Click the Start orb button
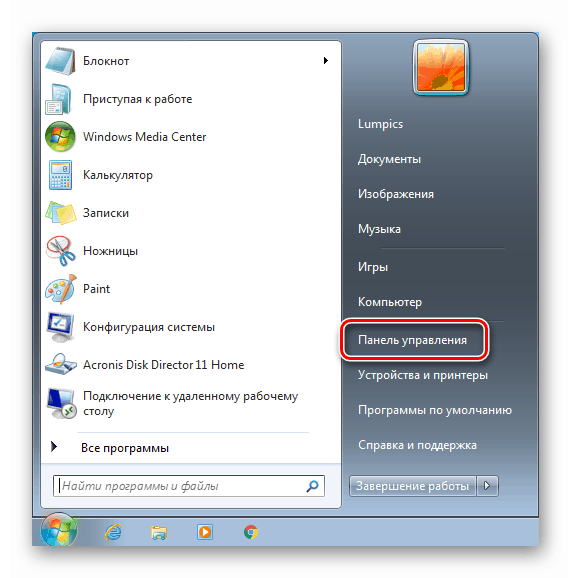 (59, 530)
